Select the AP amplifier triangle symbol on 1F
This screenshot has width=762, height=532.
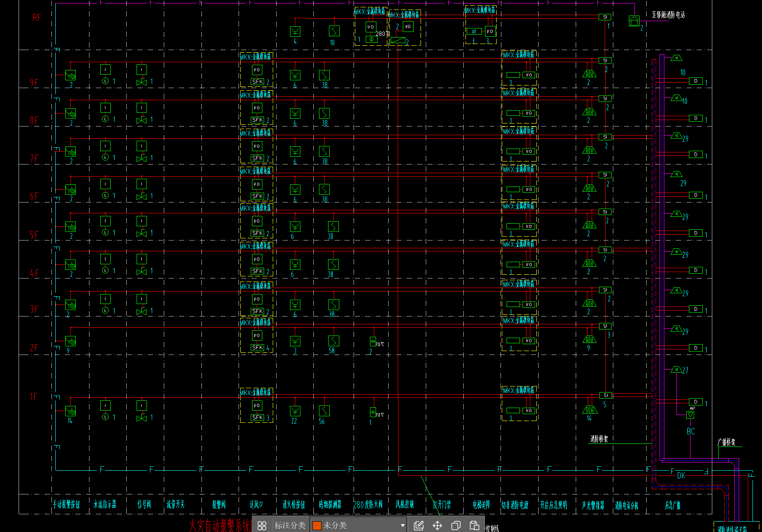(x=690, y=415)
